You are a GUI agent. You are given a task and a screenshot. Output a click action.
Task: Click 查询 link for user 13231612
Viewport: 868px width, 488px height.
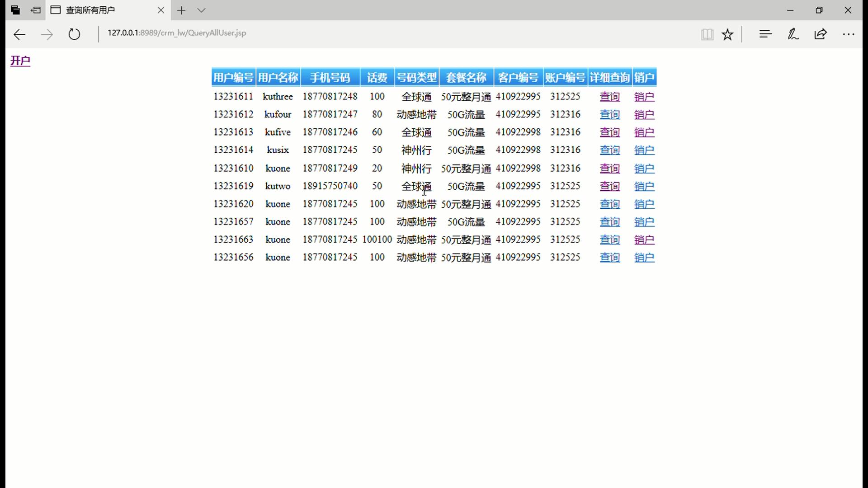pos(610,114)
